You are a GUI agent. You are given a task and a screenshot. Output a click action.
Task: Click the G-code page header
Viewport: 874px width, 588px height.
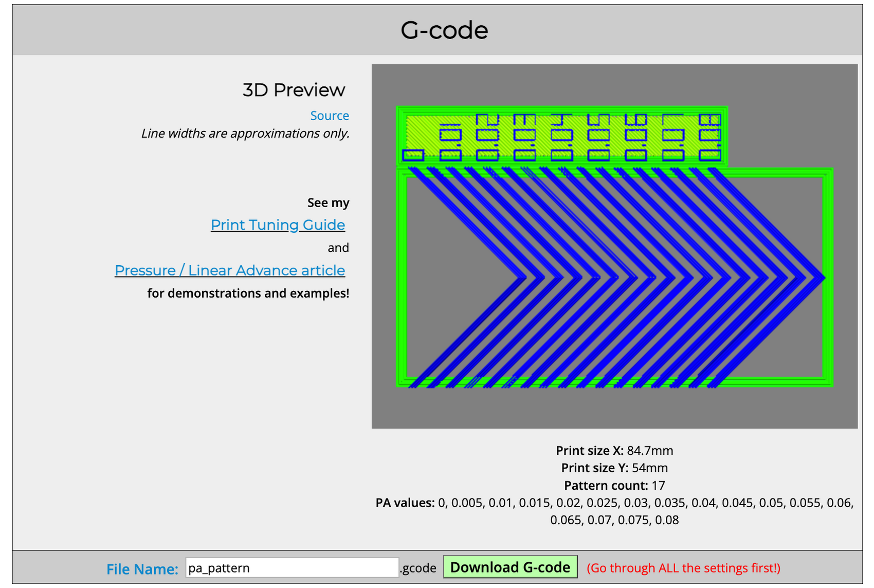pyautogui.click(x=444, y=30)
